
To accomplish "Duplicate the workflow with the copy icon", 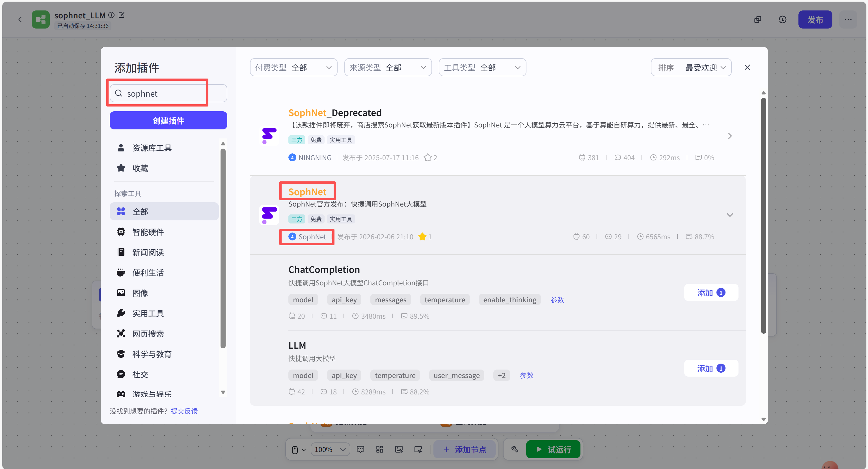I will pos(758,19).
